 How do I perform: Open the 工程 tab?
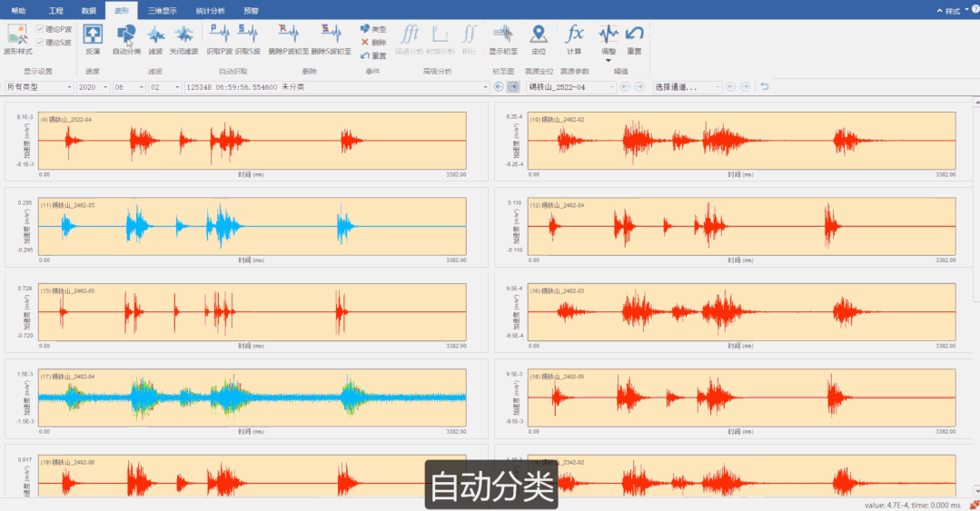(56, 11)
